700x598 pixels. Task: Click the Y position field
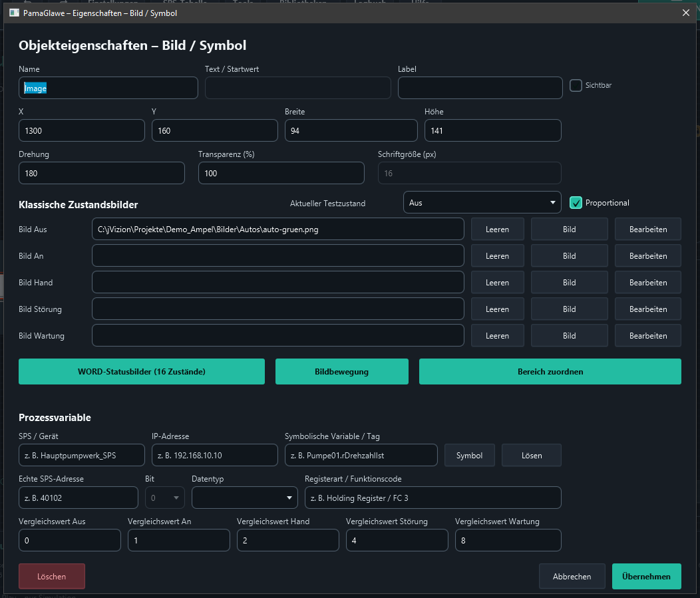215,130
